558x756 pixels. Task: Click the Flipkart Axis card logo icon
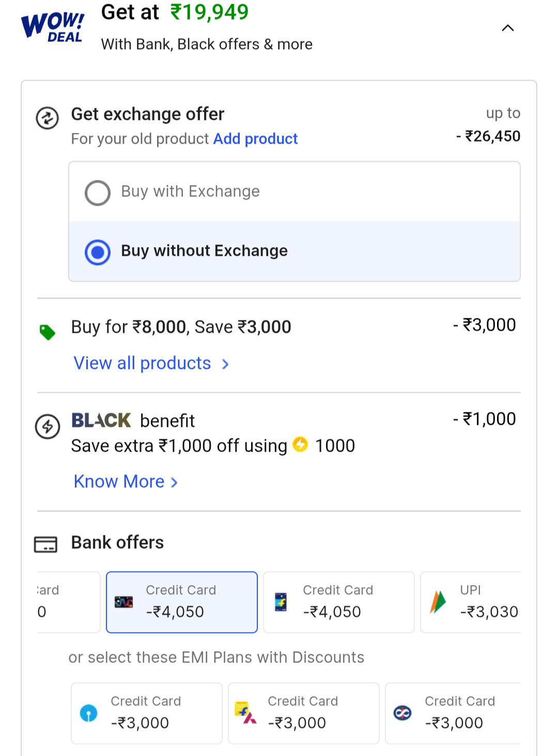(x=245, y=713)
